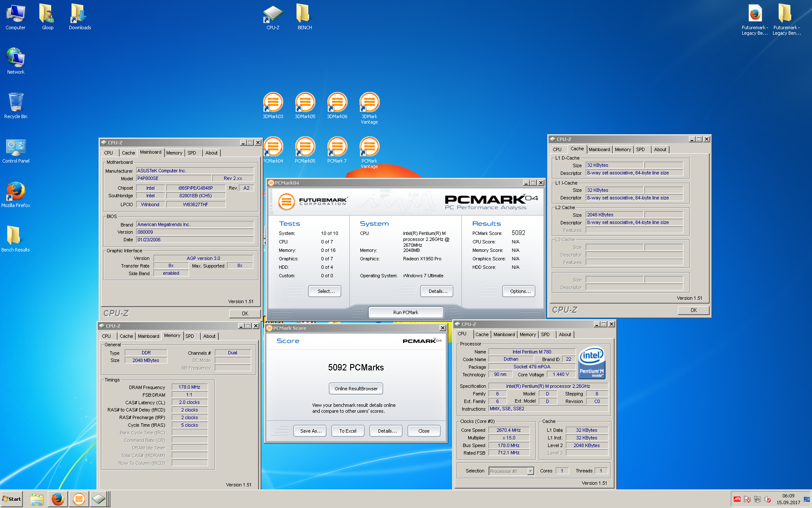The height and width of the screenshot is (508, 812).
Task: Launch Mozilla Firefox from desktop icon
Action: tap(16, 194)
